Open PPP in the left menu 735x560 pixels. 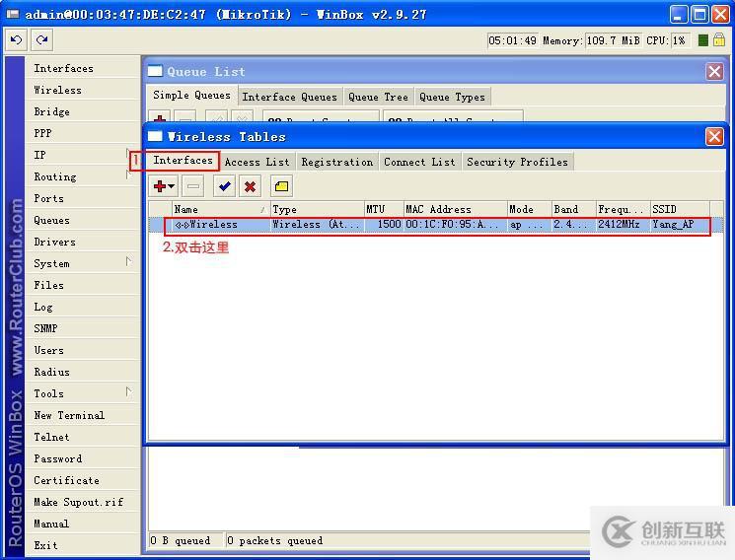pos(83,133)
